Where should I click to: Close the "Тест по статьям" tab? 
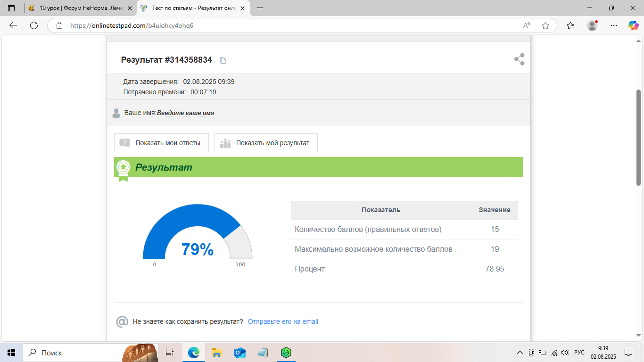pos(243,8)
